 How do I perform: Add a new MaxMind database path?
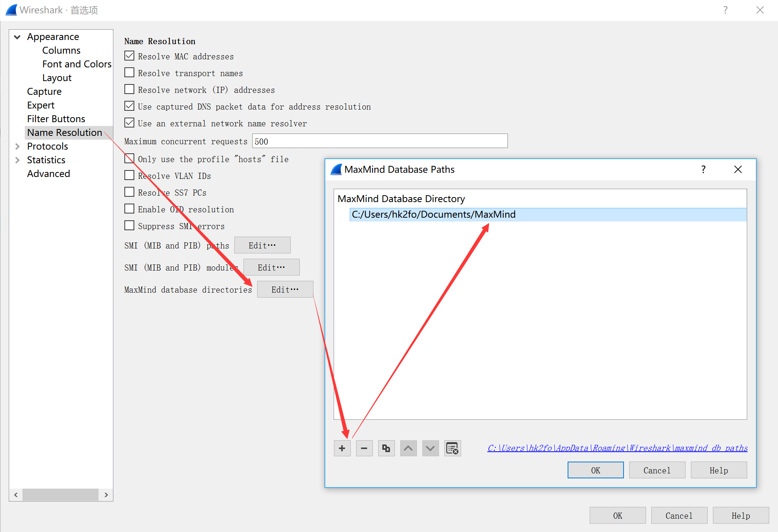pyautogui.click(x=342, y=448)
